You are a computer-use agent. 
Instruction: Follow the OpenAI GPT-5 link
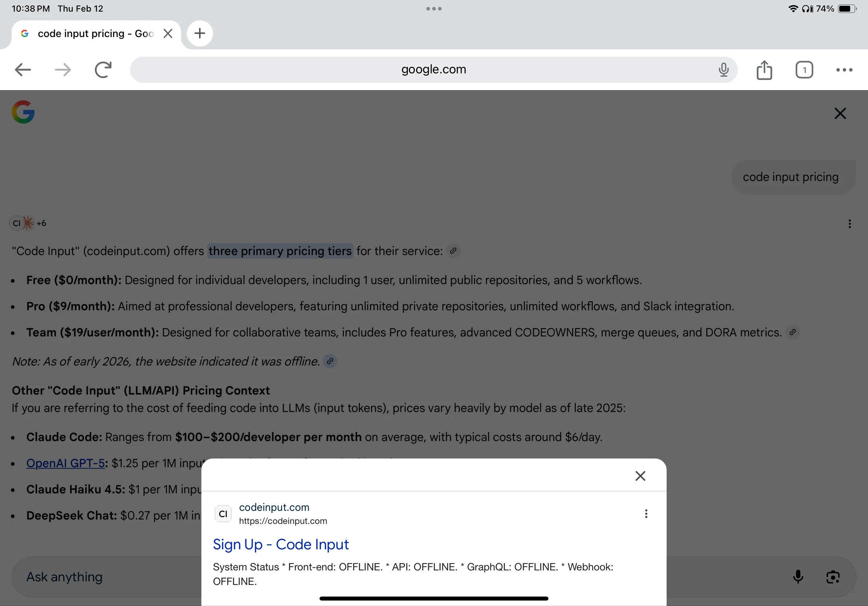65,463
